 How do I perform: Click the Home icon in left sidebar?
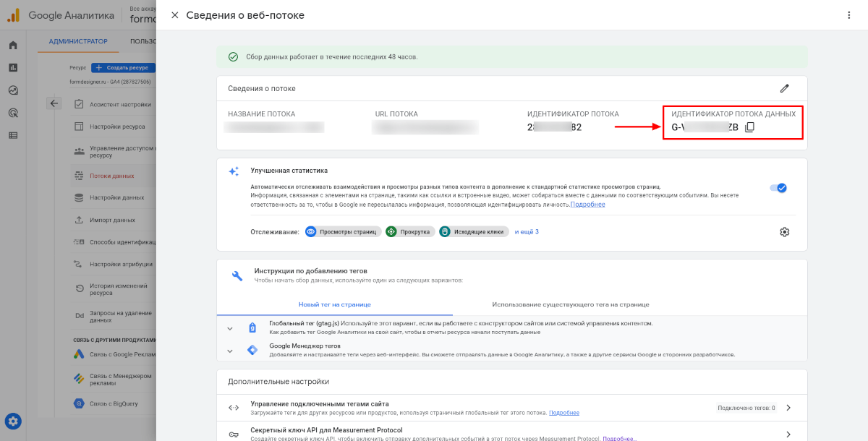pyautogui.click(x=13, y=46)
